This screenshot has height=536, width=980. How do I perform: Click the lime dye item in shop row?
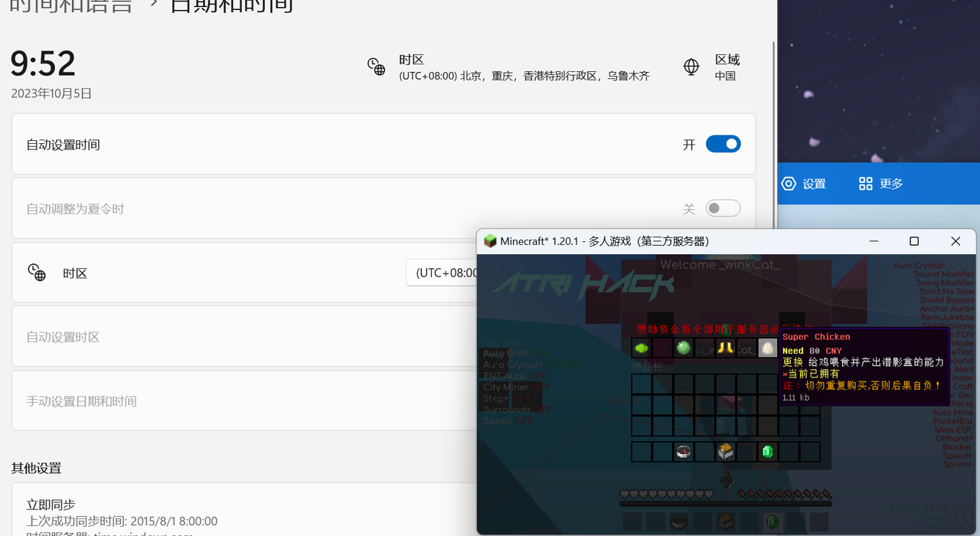point(642,348)
